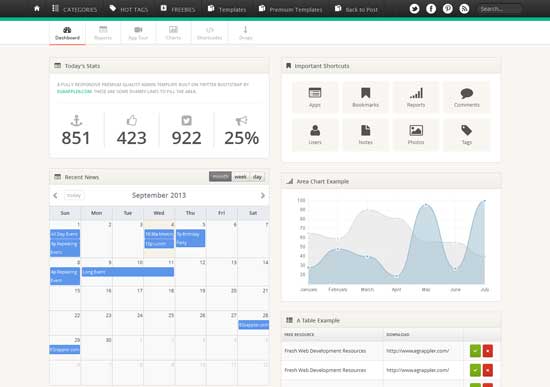The width and height of the screenshot is (550, 387).
Task: Select Back to Post in navigation
Action: 356,9
